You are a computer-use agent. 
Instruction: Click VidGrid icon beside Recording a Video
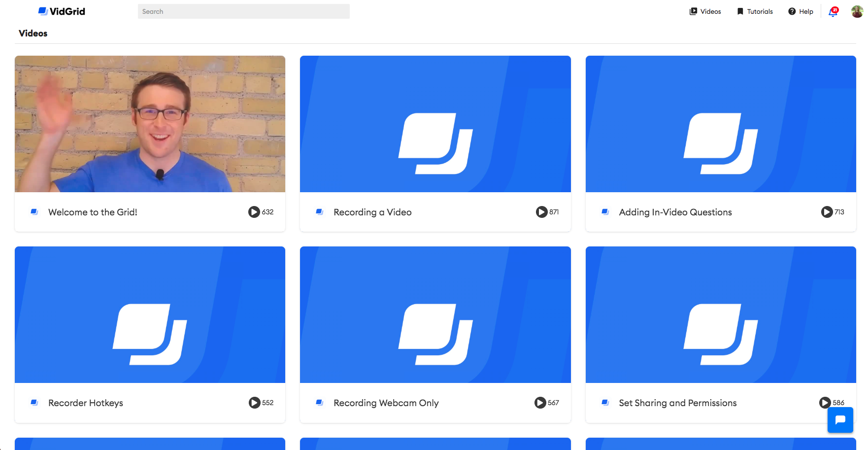tap(320, 212)
